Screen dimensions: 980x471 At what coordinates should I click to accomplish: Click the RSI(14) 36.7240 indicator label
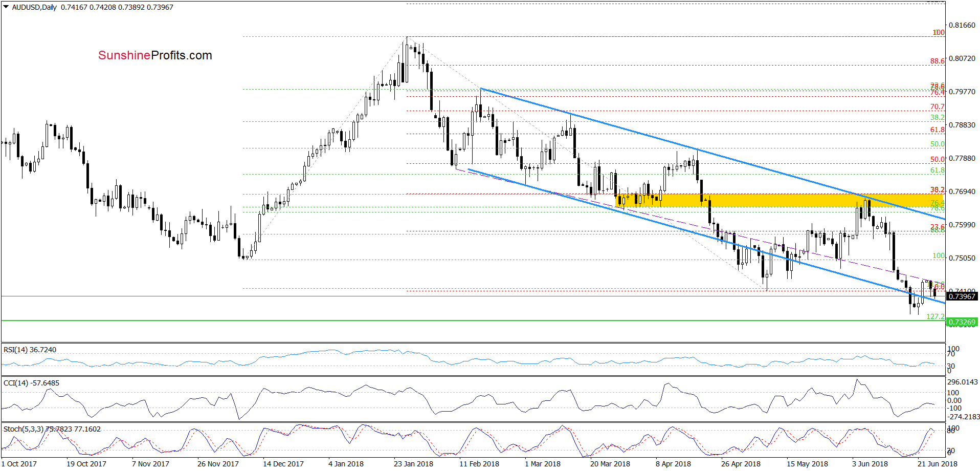(30, 350)
